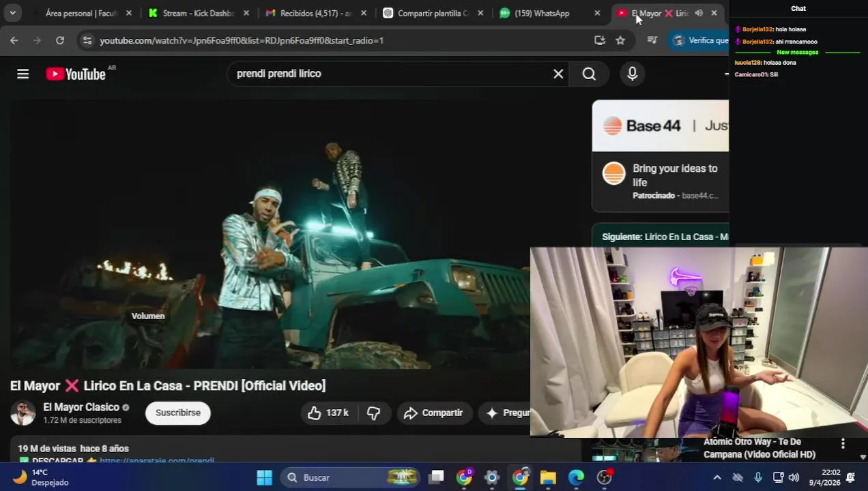Close the WhatsApp tab
The height and width of the screenshot is (491, 868).
click(598, 13)
